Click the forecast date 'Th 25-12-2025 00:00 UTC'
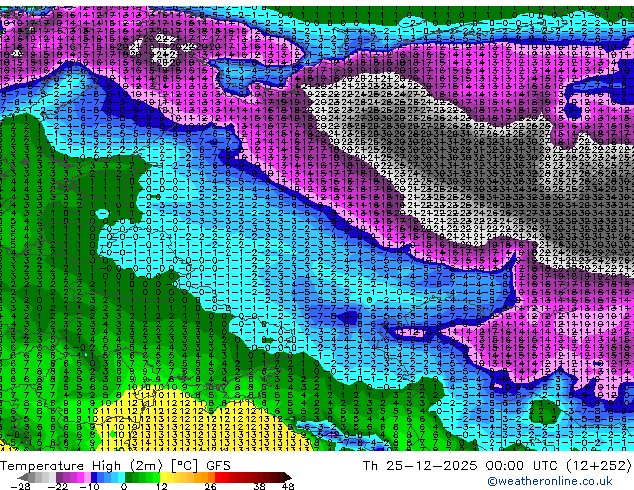This screenshot has height=490, width=634. [x=459, y=466]
